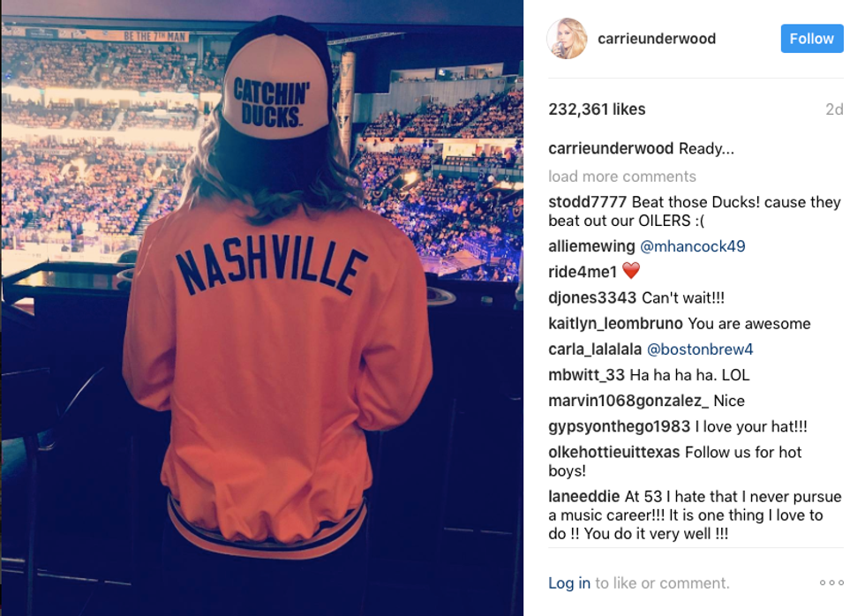This screenshot has height=616, width=865.
Task: Open the @bostonbrew4 mention
Action: (x=699, y=349)
